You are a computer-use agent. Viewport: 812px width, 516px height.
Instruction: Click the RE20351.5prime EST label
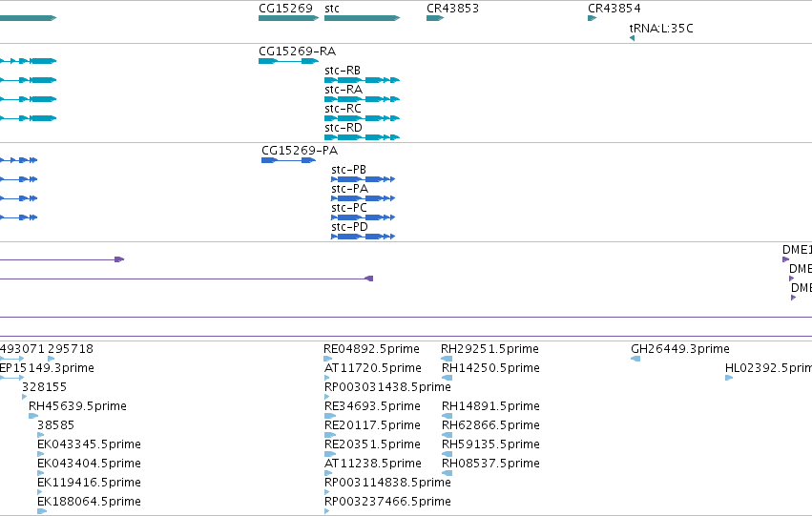tap(372, 444)
